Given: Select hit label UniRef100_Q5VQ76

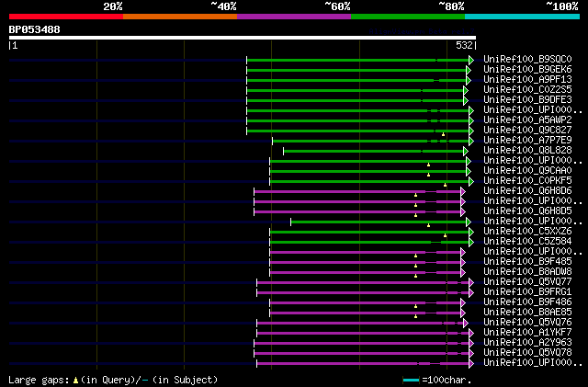Looking at the screenshot, I should point(527,323).
